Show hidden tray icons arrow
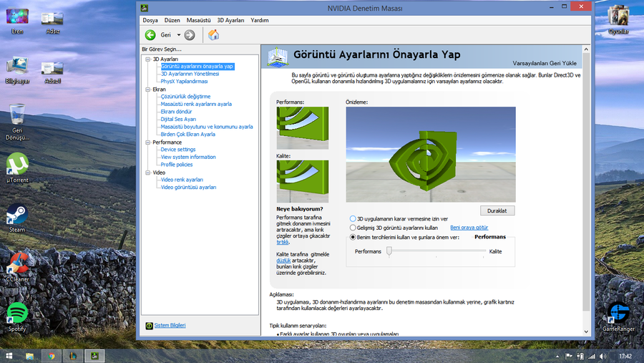 point(557,357)
